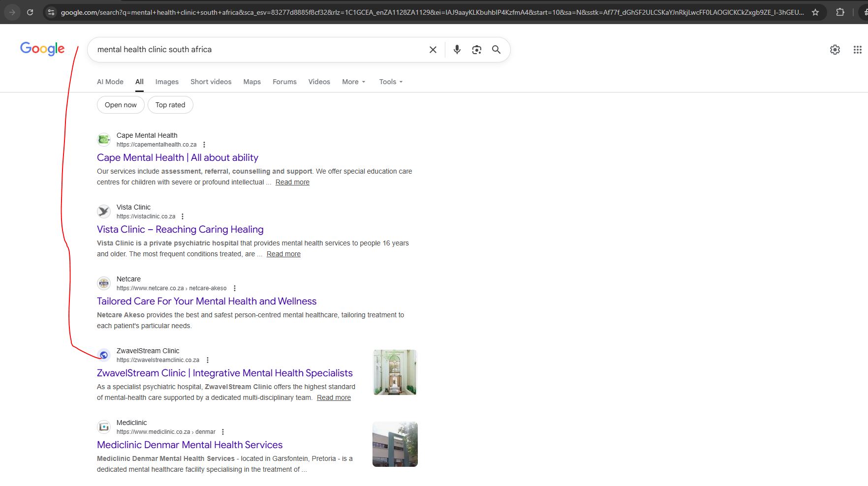Click the search magnifier icon

point(496,49)
